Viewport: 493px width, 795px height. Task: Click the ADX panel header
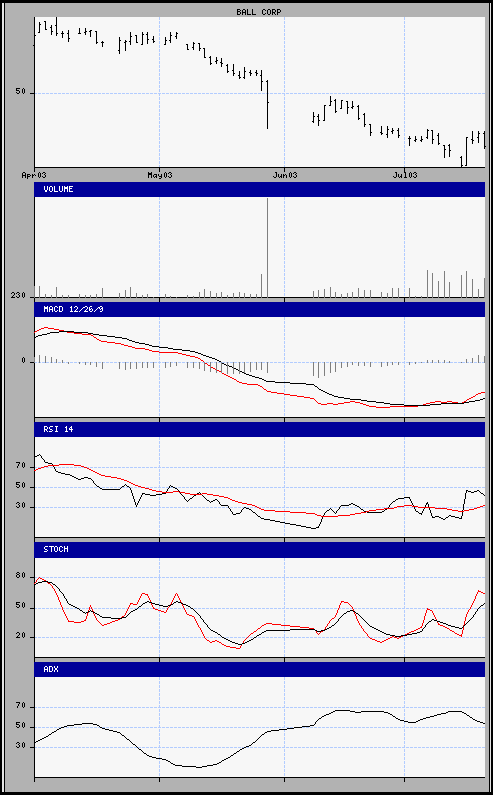pyautogui.click(x=260, y=669)
